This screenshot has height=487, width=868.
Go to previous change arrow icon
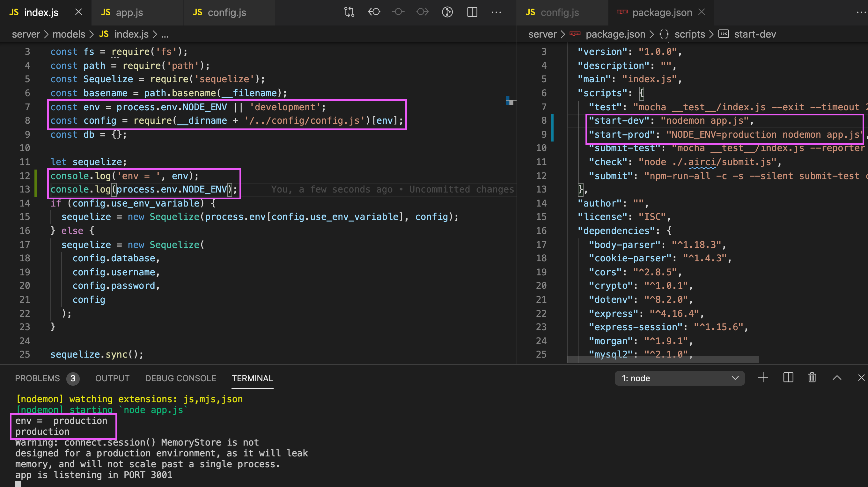(374, 12)
